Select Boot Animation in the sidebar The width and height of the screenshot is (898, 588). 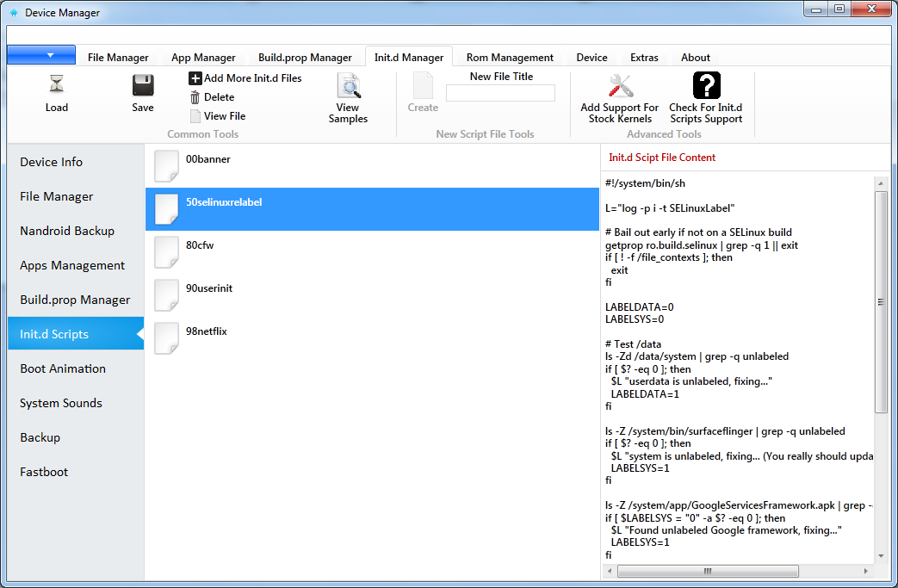pos(63,368)
